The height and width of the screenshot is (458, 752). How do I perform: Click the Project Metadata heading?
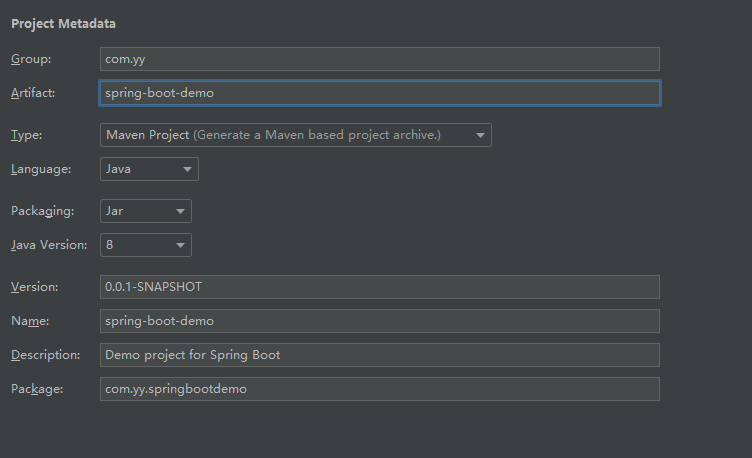coord(63,24)
